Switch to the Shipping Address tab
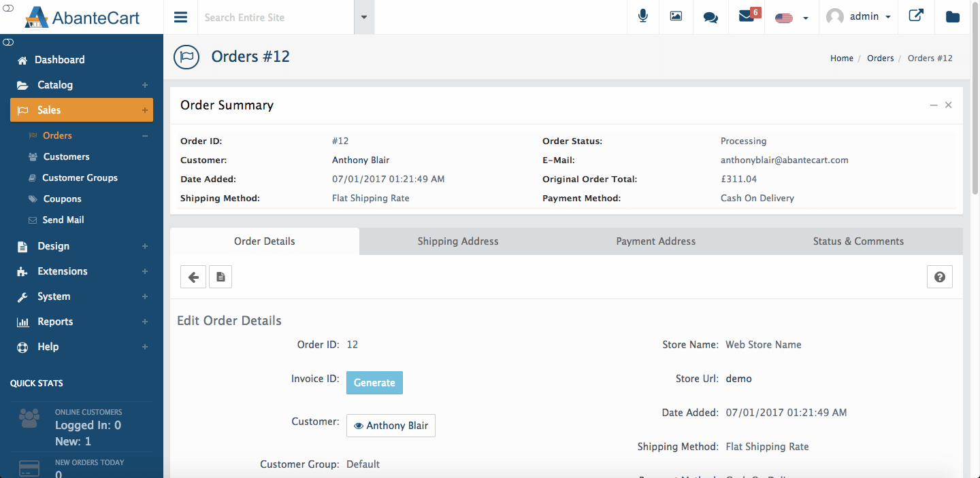Viewport: 980px width, 478px height. click(x=457, y=241)
